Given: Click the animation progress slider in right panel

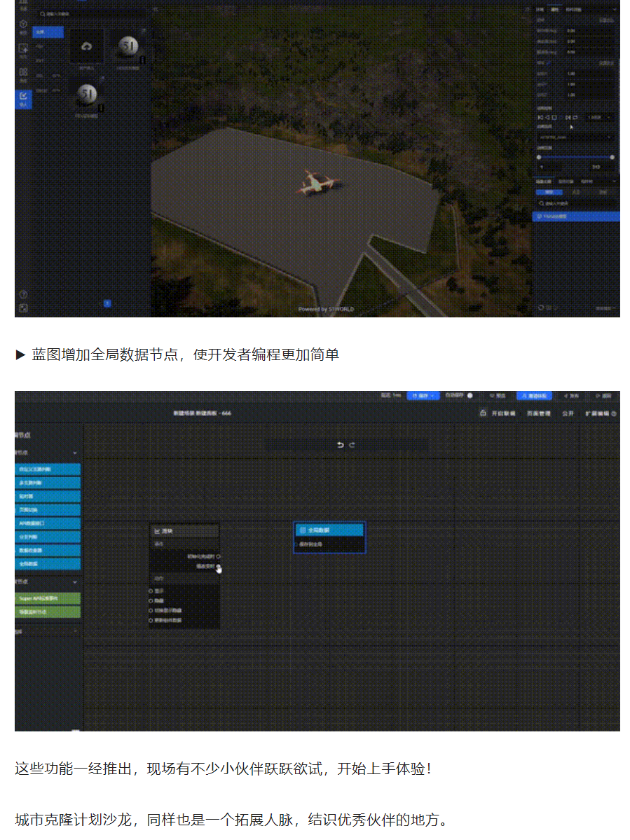Looking at the screenshot, I should (575, 157).
